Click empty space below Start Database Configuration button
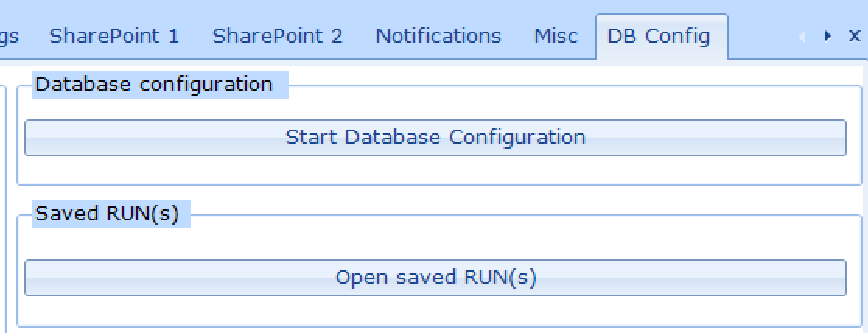 pyautogui.click(x=435, y=170)
